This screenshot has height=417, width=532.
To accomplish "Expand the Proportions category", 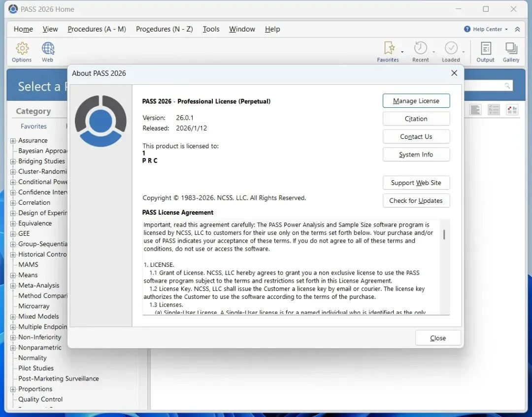I will click(13, 389).
